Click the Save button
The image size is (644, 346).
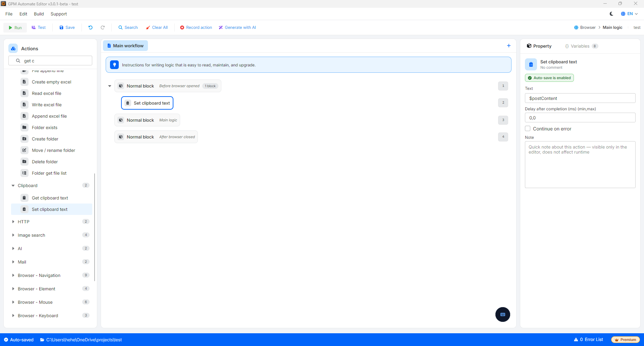[67, 27]
